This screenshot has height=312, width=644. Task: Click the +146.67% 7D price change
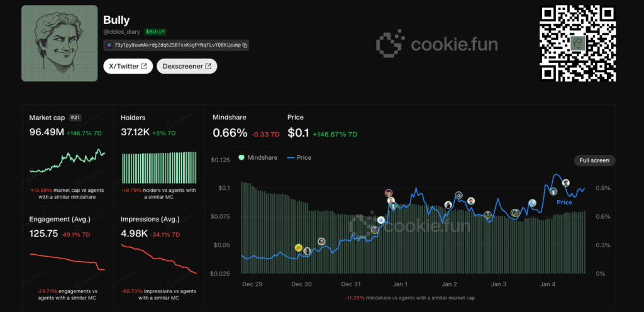coord(335,134)
